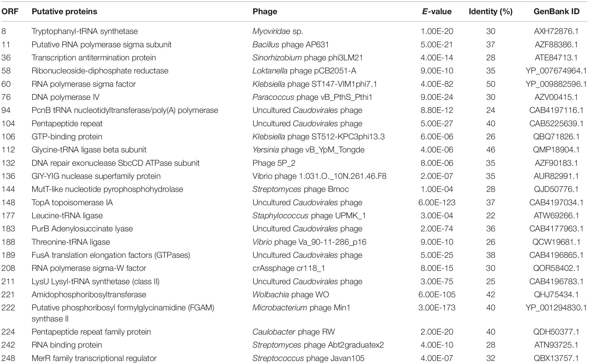Image resolution: width=589 pixels, height=364 pixels.
Task: Open GenBank ID QBX13757.1
Action: [x=556, y=358]
